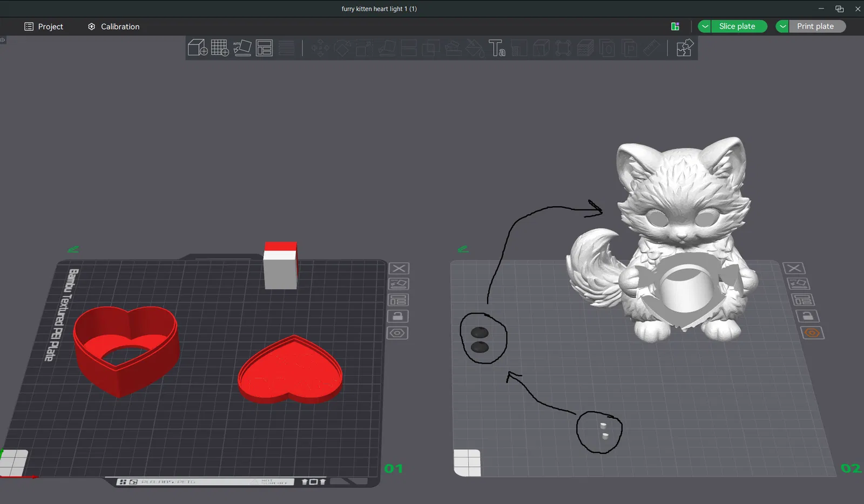Click the Add model cube icon
Viewport: 864px width, 504px height.
point(198,48)
